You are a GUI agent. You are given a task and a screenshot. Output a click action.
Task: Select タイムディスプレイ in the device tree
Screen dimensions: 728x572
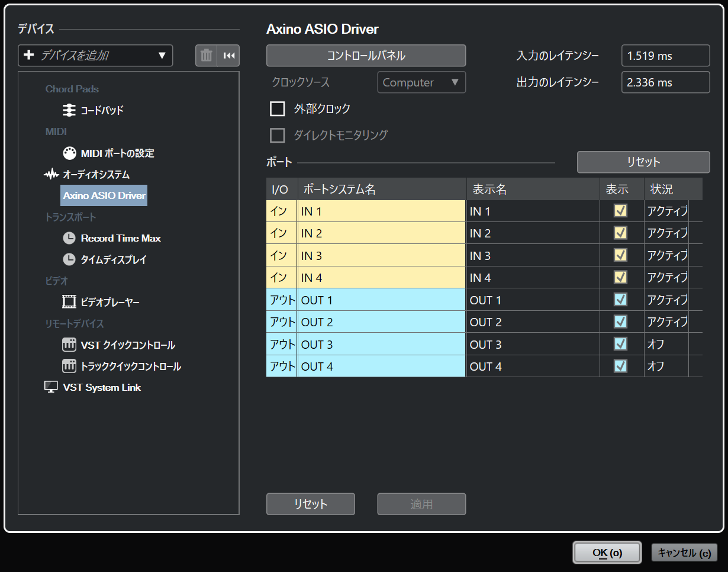tap(114, 259)
